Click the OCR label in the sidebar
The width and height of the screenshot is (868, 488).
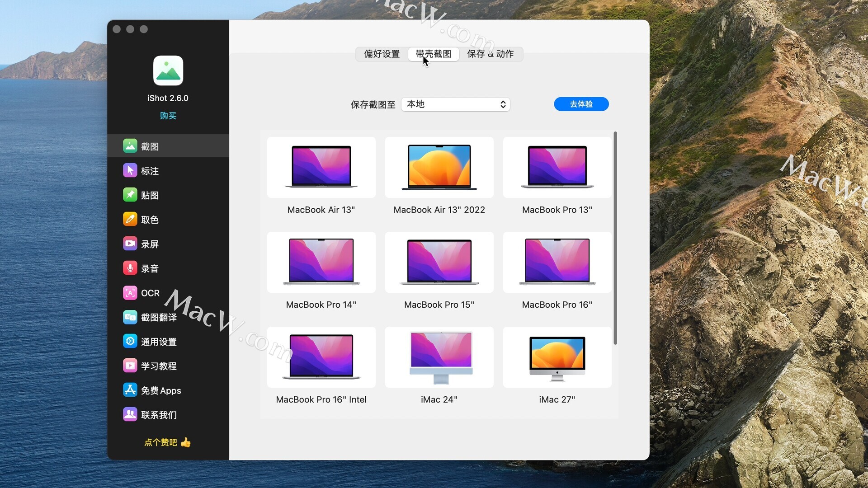tap(150, 293)
